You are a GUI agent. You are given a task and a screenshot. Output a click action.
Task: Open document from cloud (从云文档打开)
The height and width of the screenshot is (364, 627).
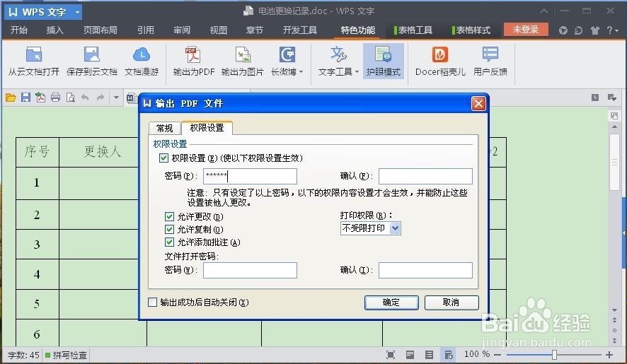tap(34, 61)
